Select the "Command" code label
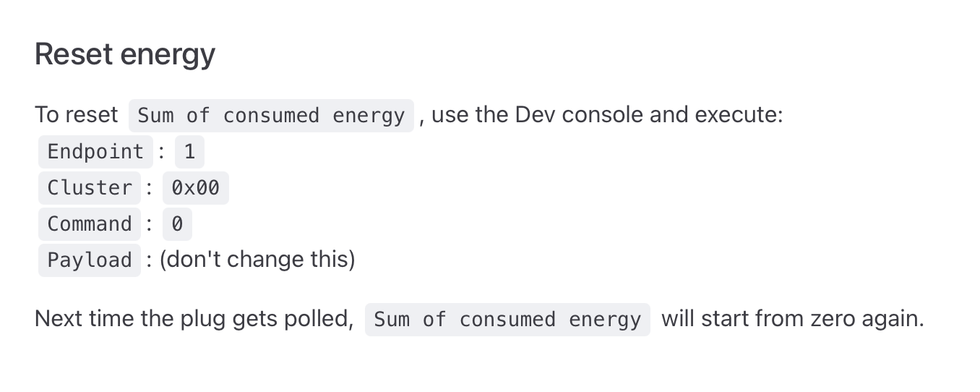Screen dimensions: 980x392 coord(90,224)
